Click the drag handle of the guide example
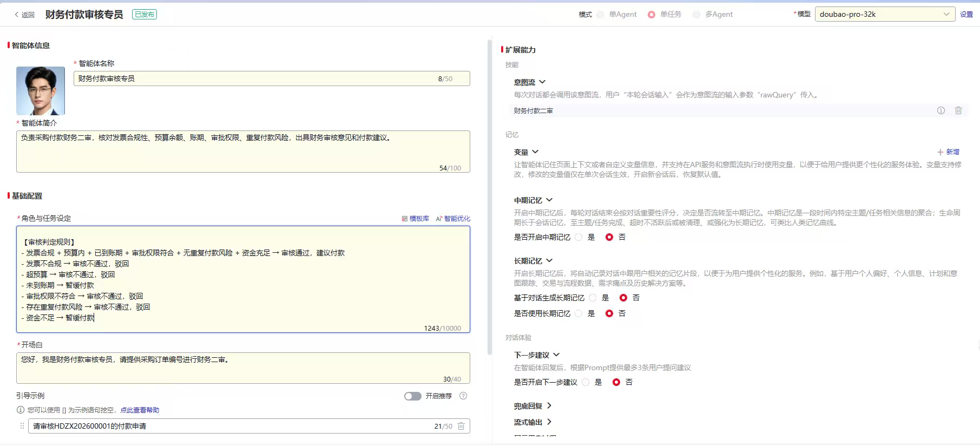Viewport: 980px width, 446px height. [x=22, y=426]
